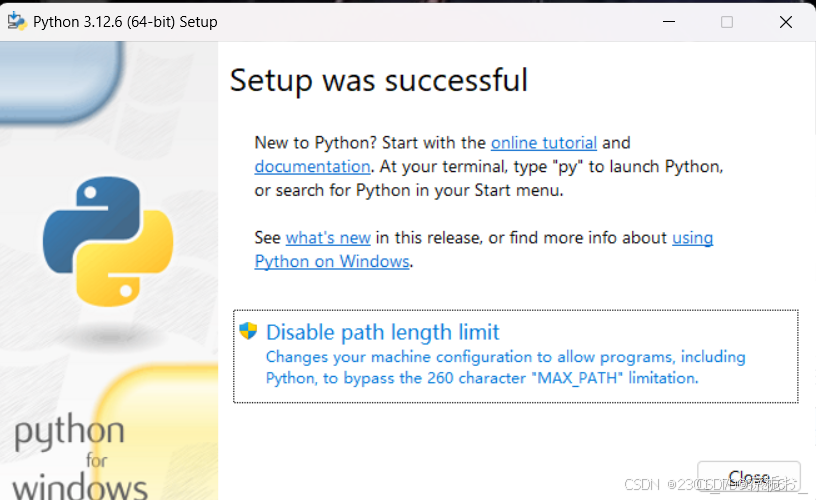Click the "Python 3.12.6 (64-bit) Setup" title
Image resolution: width=816 pixels, height=500 pixels.
coord(125,22)
